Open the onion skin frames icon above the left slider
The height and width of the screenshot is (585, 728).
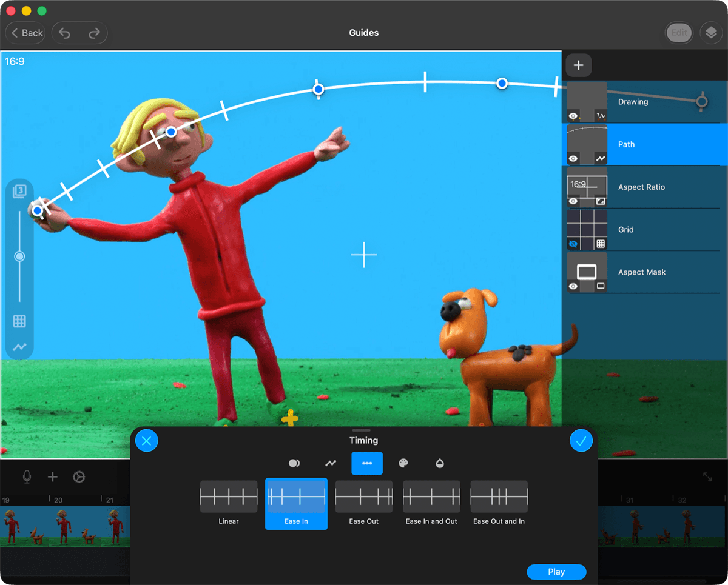pos(19,192)
